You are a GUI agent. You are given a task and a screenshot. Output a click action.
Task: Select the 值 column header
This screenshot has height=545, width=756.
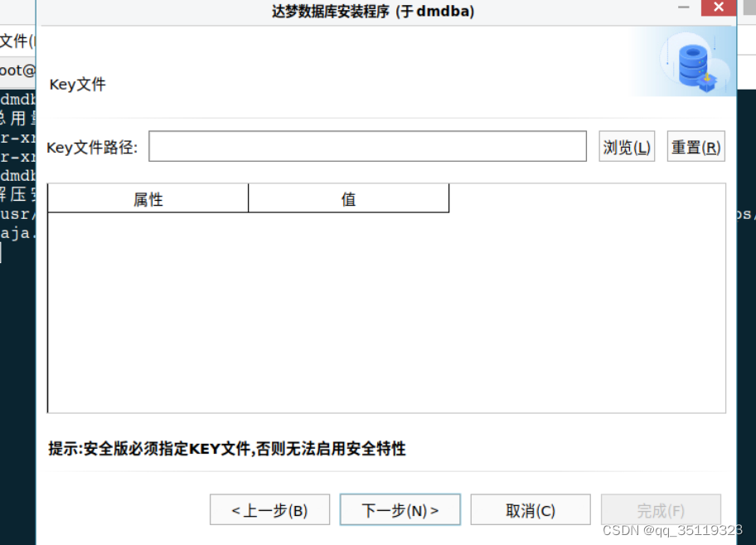[349, 199]
